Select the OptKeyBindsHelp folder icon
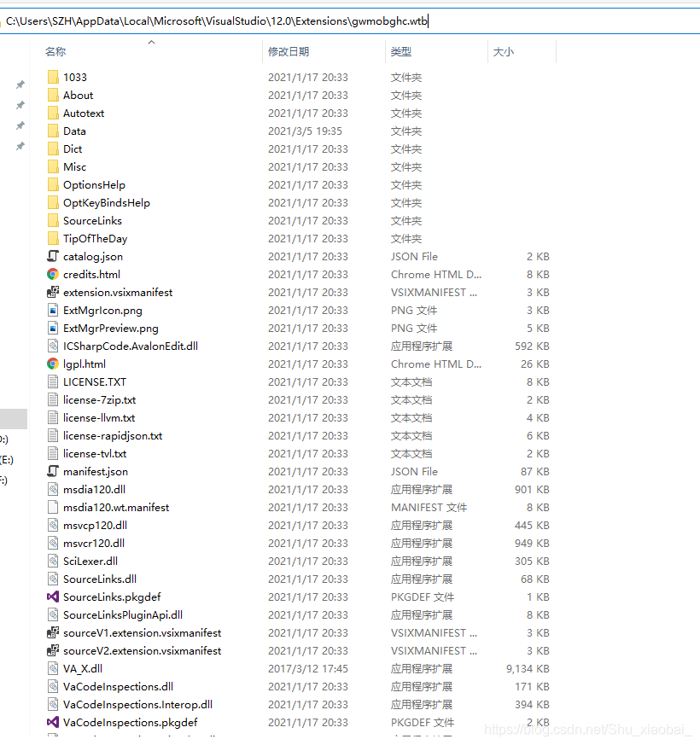The height and width of the screenshot is (745, 700). 53,202
